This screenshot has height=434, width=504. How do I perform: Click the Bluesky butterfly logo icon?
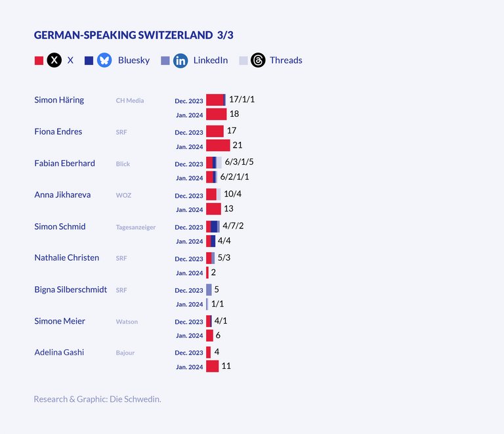[104, 60]
